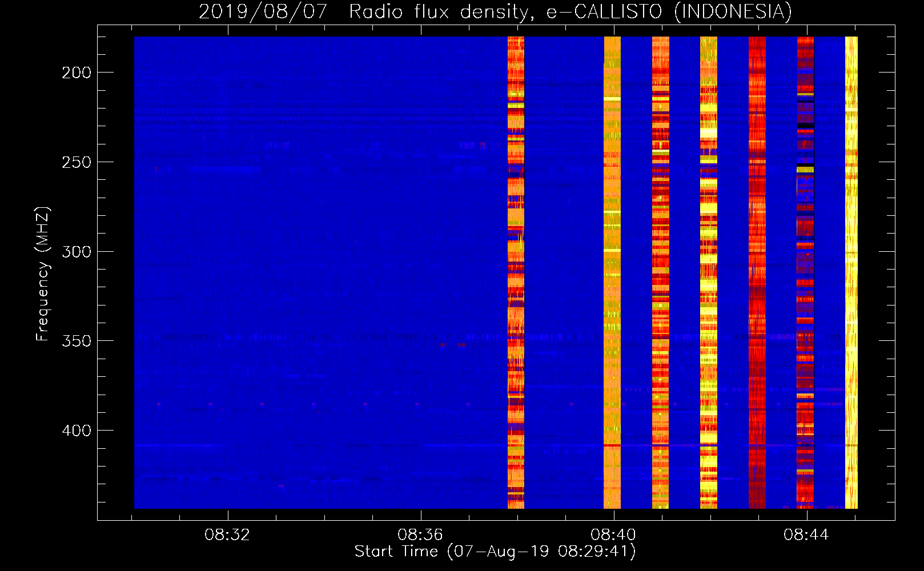Click the 08:44 time tick label
Image resolution: width=924 pixels, height=571 pixels.
point(806,535)
